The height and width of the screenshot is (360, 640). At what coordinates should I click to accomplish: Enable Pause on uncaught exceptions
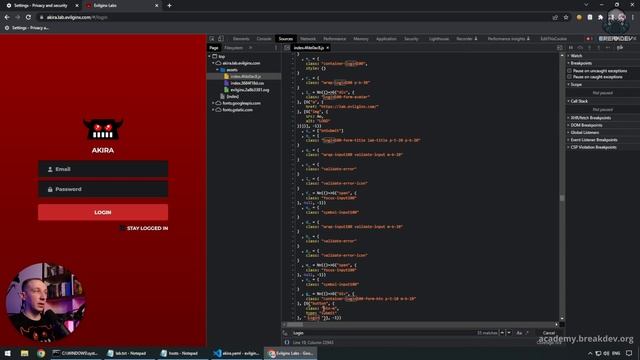(569, 71)
